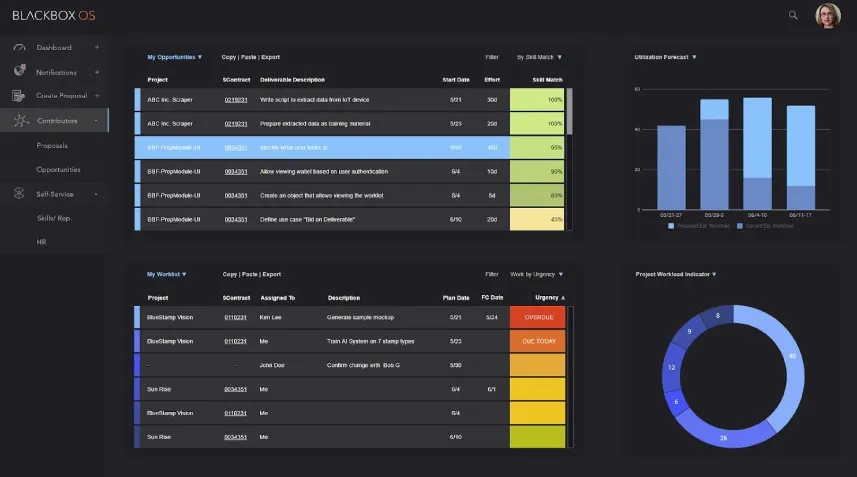The width and height of the screenshot is (857, 477).
Task: Open the Notifications menu item
Action: pyautogui.click(x=56, y=72)
